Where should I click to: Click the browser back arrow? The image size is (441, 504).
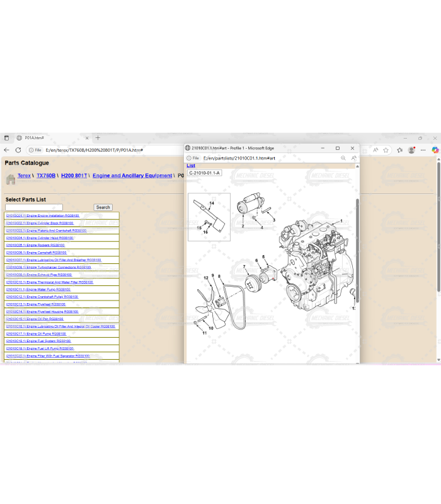[x=7, y=150]
